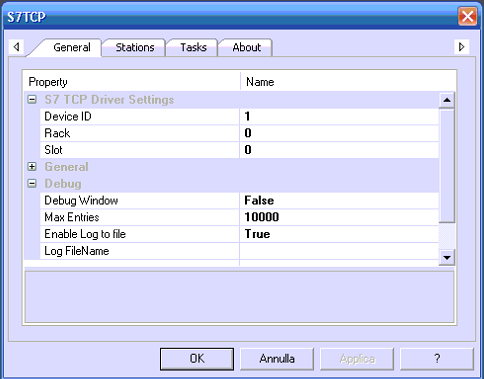Click the empty Log FileName value field

click(339, 251)
